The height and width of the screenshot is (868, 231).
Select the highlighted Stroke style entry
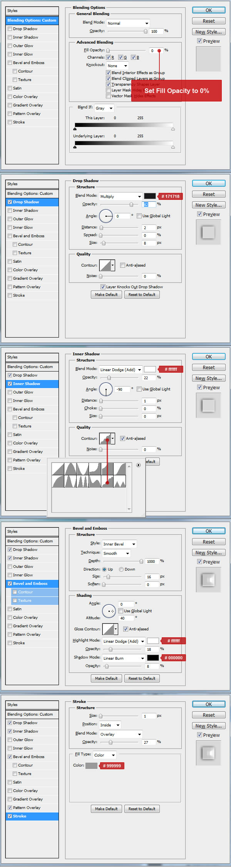point(32,816)
